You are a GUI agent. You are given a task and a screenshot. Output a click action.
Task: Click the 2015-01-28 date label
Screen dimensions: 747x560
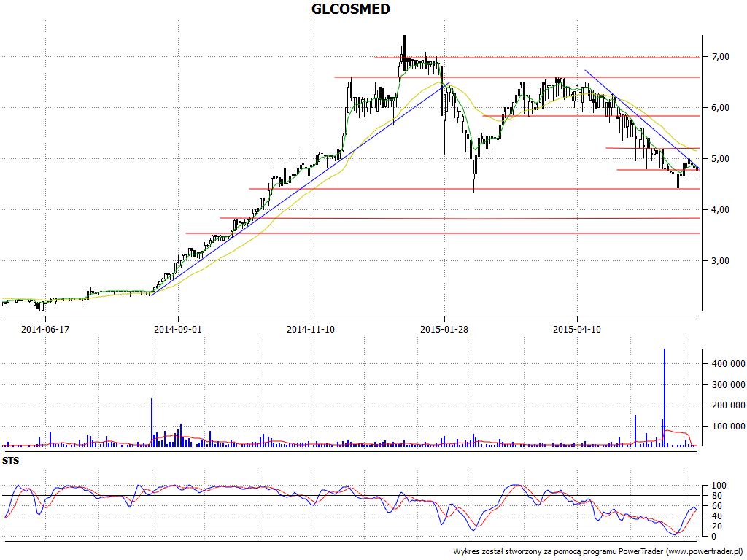[444, 329]
